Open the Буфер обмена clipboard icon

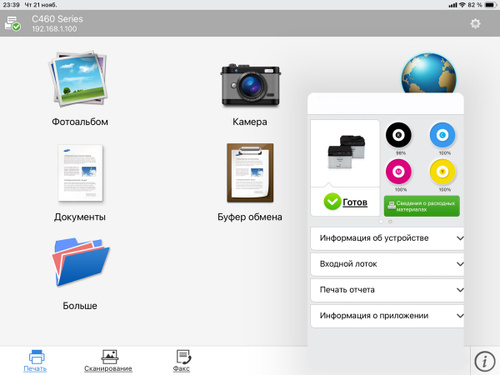(x=250, y=173)
